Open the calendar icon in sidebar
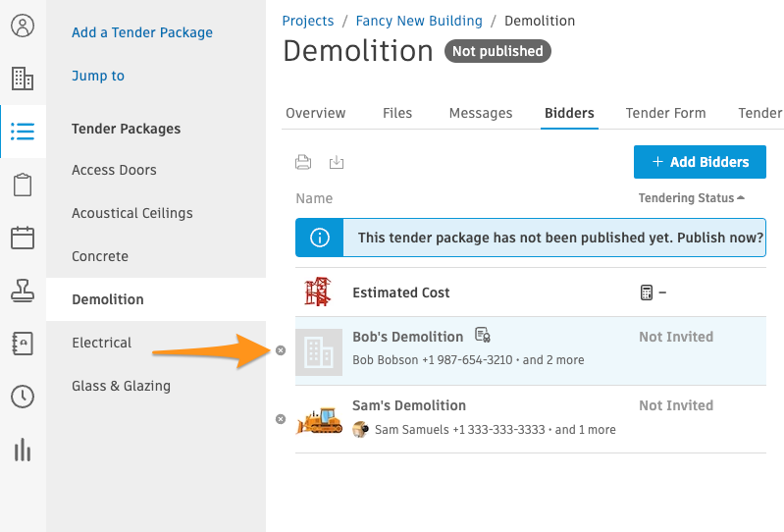This screenshot has height=532, width=784. [23, 238]
